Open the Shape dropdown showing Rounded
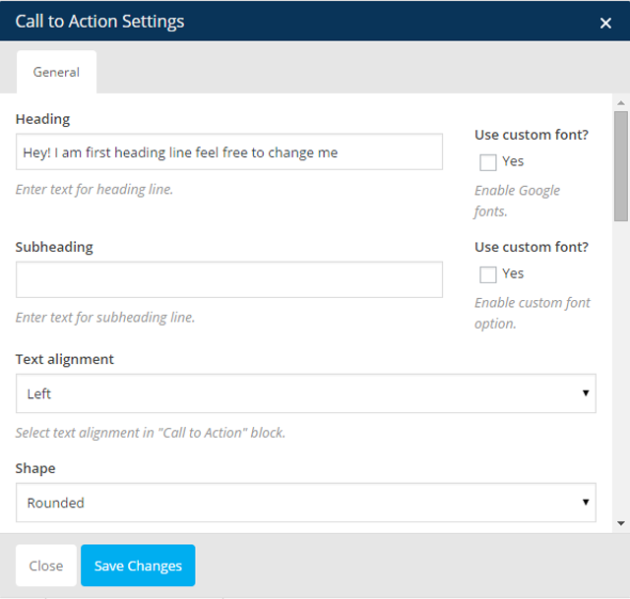 click(x=306, y=503)
